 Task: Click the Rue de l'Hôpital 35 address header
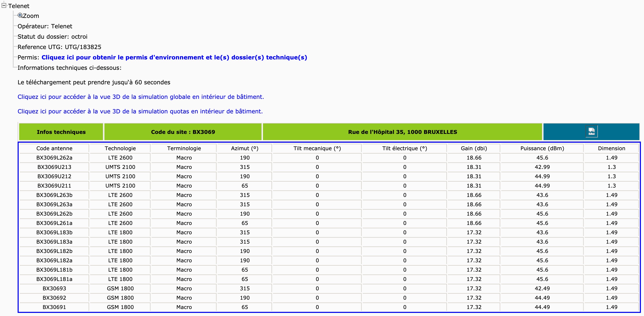pyautogui.click(x=403, y=132)
